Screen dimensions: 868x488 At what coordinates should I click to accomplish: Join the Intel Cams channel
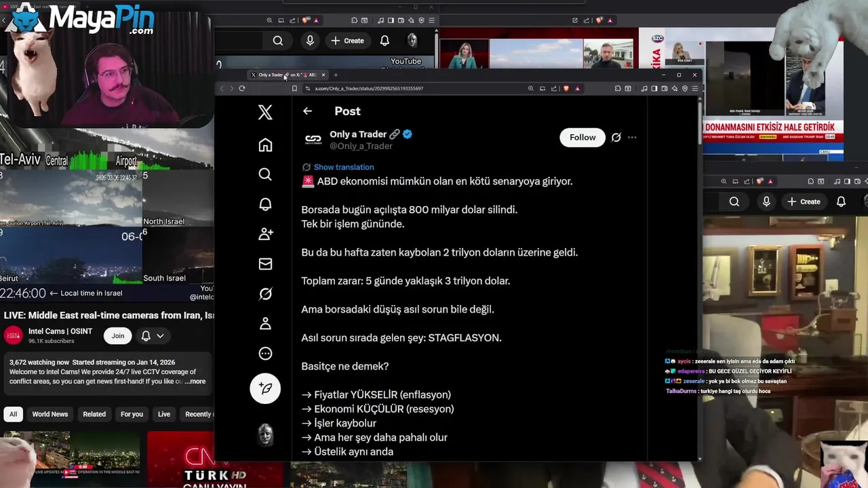(118, 335)
